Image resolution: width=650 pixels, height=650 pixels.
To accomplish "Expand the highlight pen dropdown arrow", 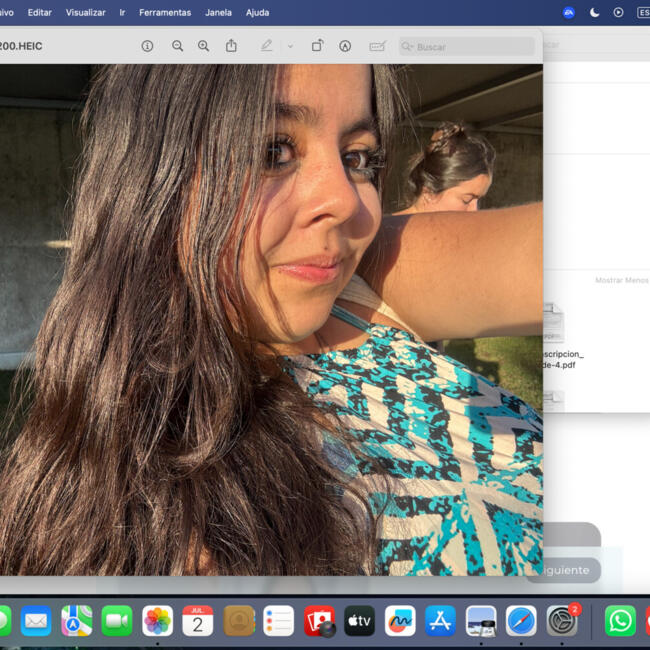I will tap(291, 46).
